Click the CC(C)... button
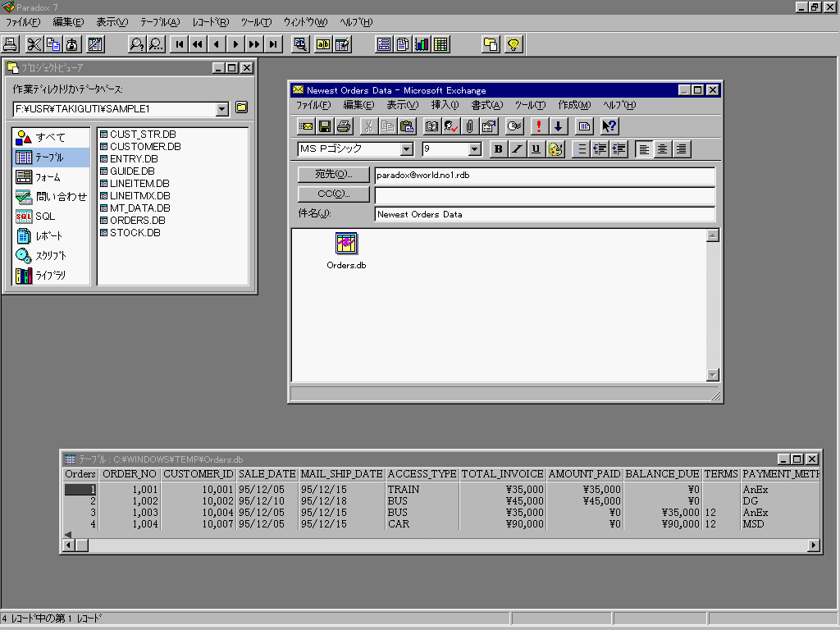840x630 pixels. click(x=333, y=194)
